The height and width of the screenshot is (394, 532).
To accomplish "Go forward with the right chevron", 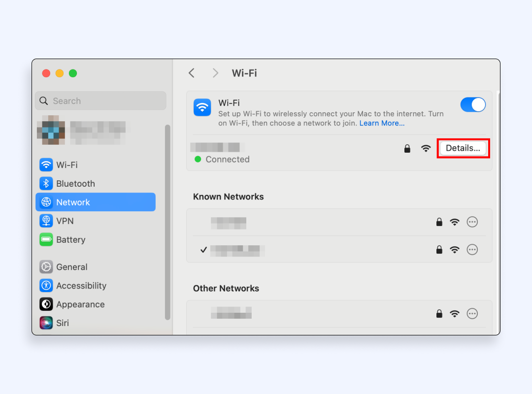I will (215, 73).
